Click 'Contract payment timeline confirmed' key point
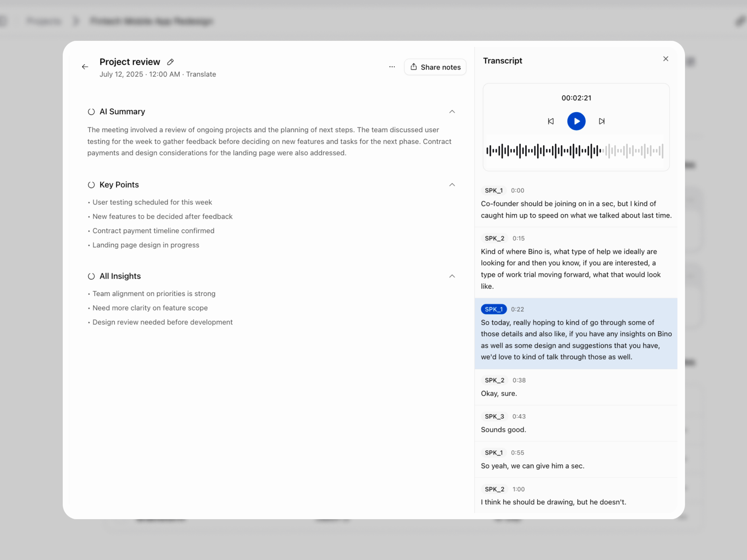Viewport: 747px width, 560px height. (153, 231)
